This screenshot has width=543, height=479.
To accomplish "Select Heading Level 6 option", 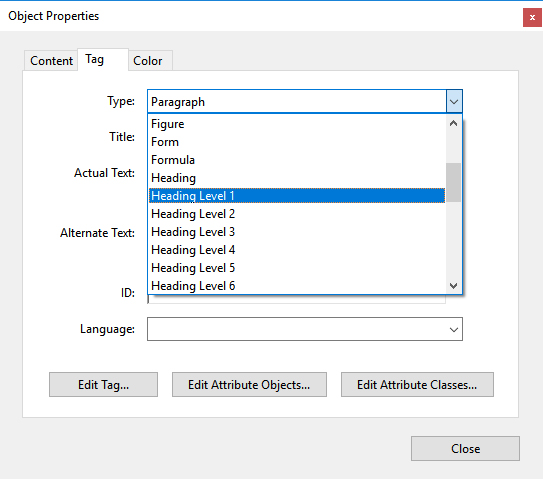I will [297, 286].
